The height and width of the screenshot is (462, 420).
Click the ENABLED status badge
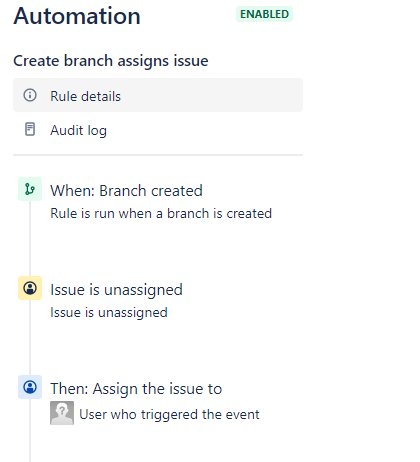coord(264,14)
